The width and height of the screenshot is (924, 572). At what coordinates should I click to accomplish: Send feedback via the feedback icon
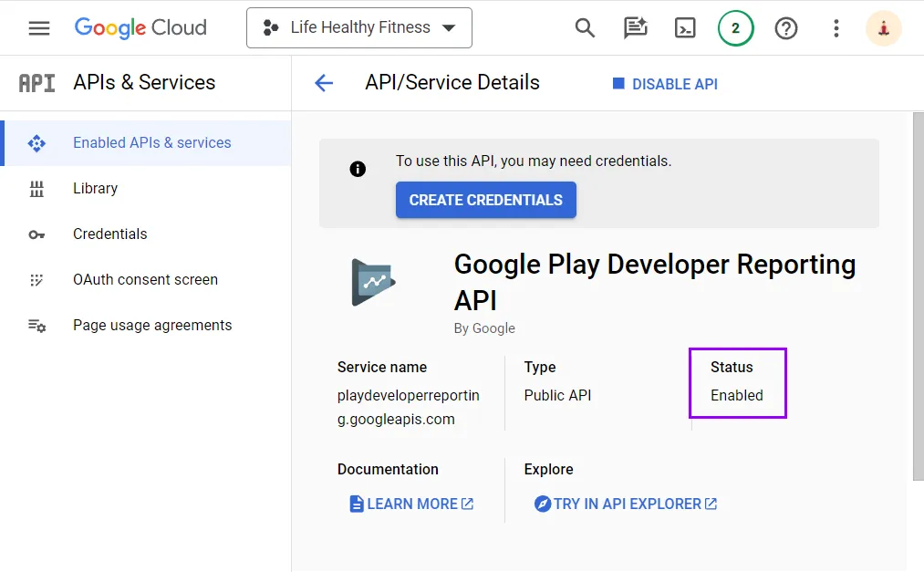[635, 27]
